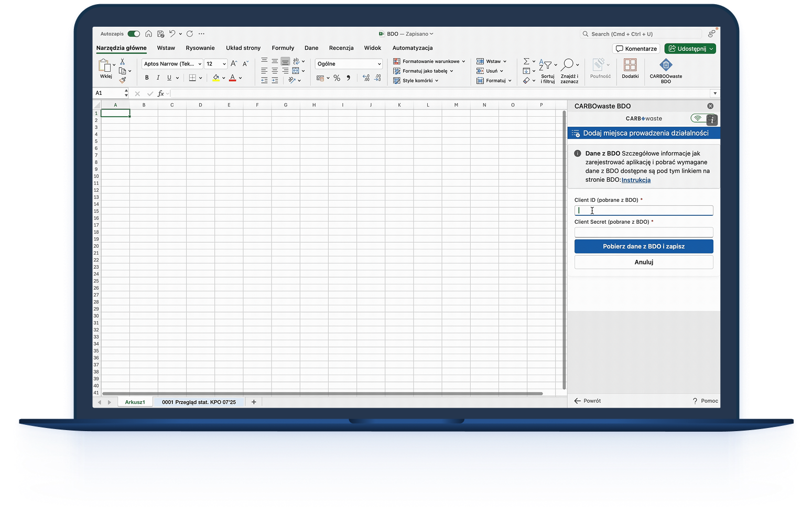Click the Redo icon

click(x=189, y=34)
